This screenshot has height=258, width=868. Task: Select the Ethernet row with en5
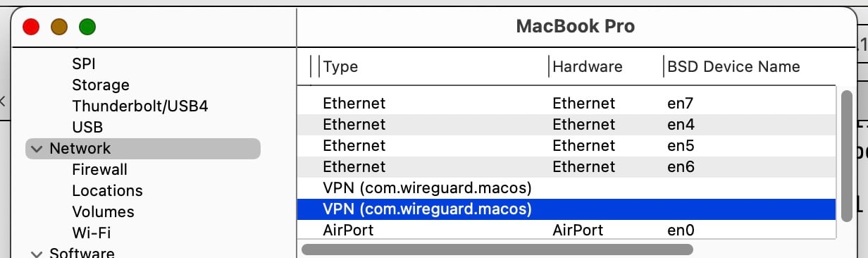tap(568, 146)
